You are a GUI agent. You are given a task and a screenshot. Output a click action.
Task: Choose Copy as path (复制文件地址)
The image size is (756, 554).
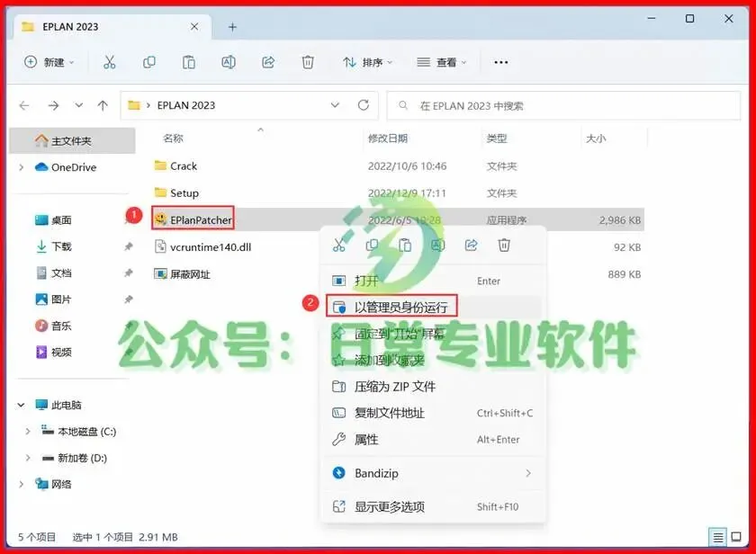[x=434, y=413]
